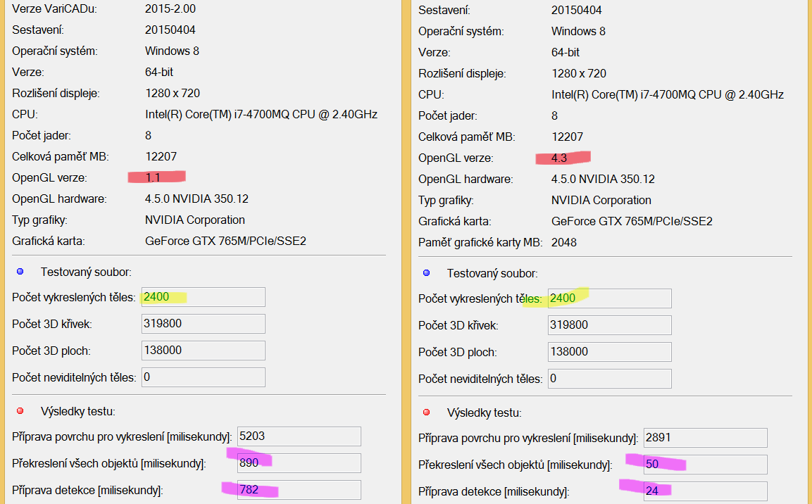Click red bullet beside right Výsledky testu heading
812x504 pixels.
pos(426,412)
